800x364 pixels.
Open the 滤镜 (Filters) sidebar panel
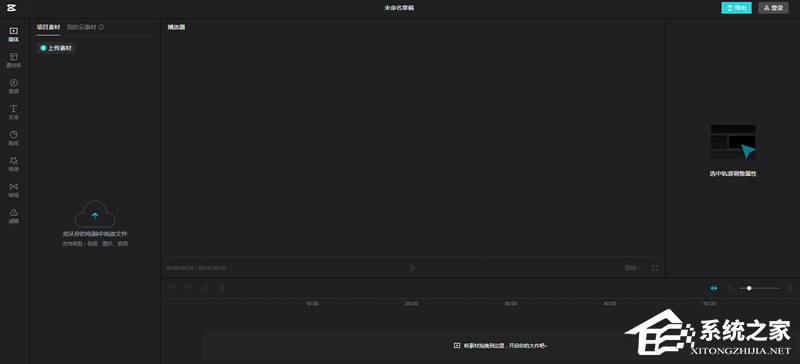(x=14, y=216)
